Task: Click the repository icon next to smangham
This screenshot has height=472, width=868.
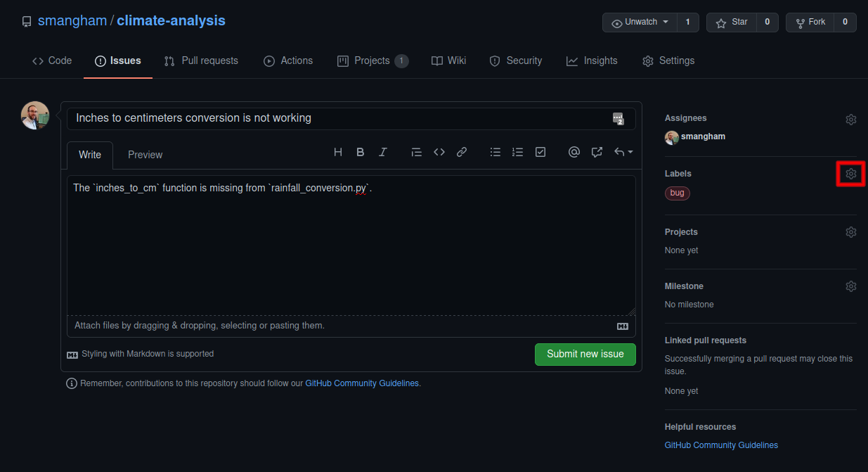Action: 27,21
